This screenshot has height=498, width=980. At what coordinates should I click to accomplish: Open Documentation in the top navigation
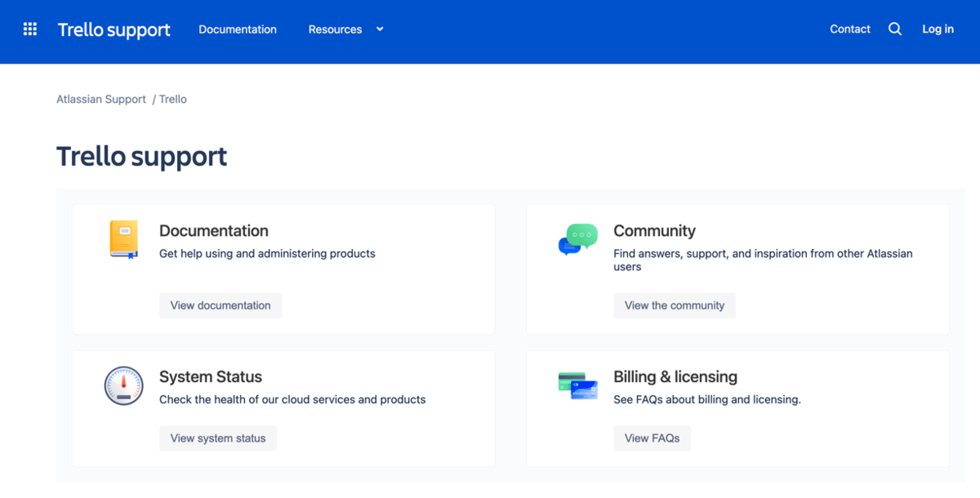(238, 29)
